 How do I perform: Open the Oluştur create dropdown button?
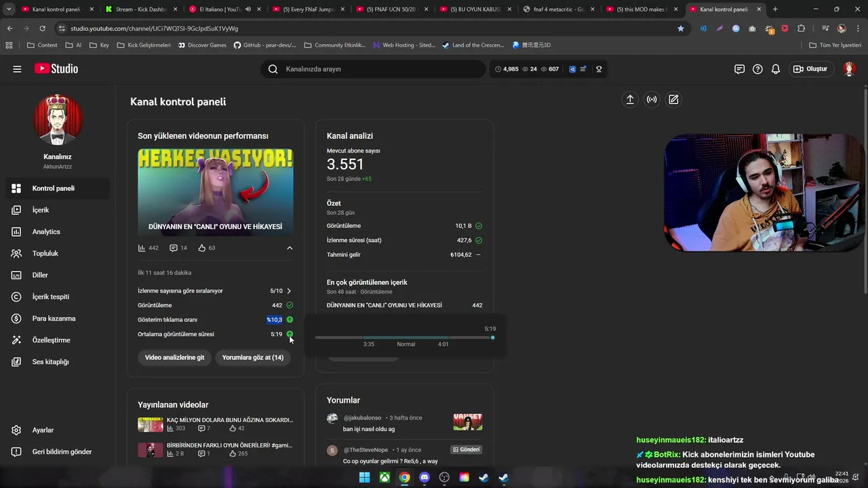tap(812, 69)
